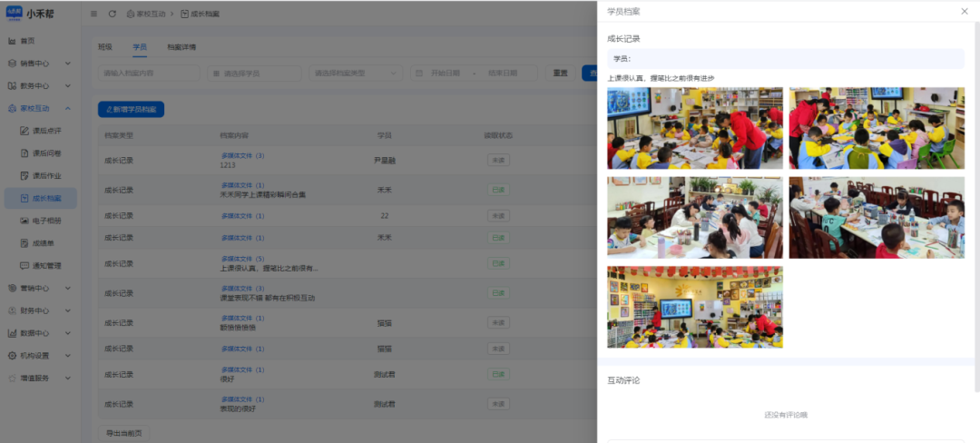
Task: Expand the 销售中心 sidebar menu
Action: [x=40, y=64]
